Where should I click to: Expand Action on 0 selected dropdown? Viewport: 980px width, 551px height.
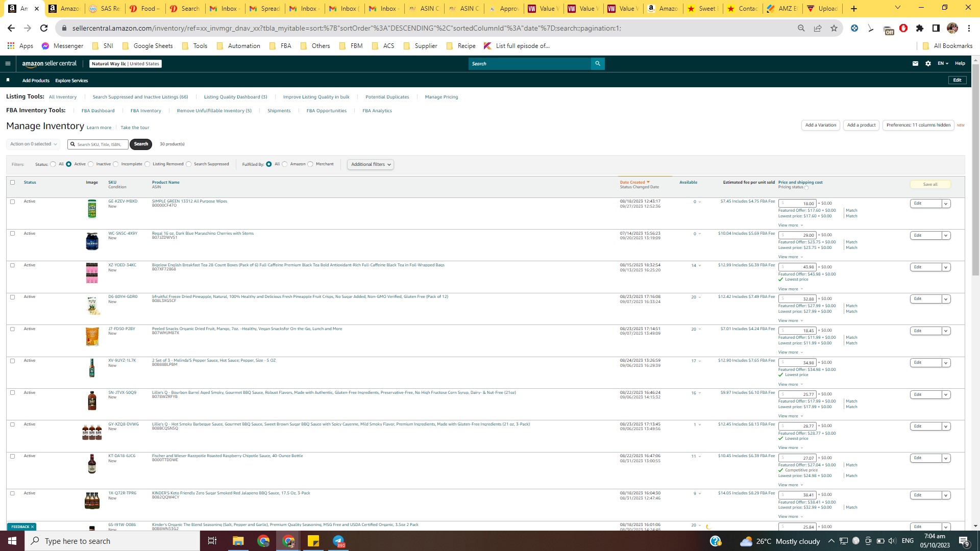coord(33,144)
